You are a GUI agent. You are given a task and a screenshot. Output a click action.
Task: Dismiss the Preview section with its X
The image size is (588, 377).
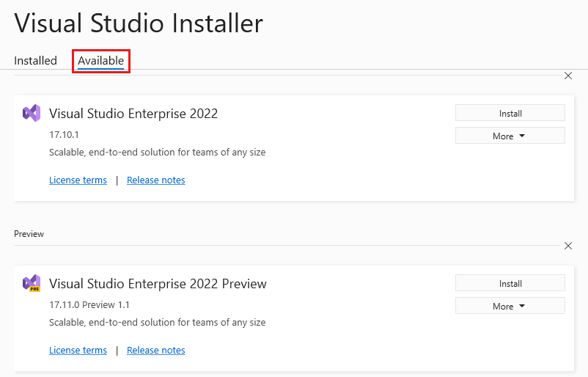568,246
